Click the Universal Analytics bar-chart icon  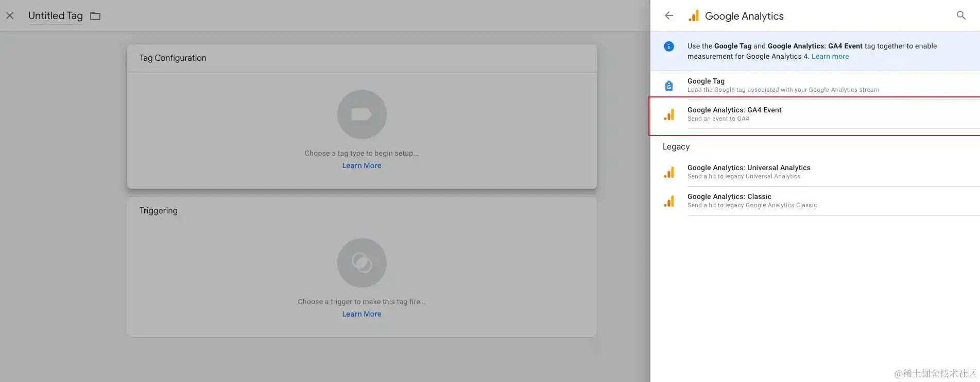click(669, 172)
